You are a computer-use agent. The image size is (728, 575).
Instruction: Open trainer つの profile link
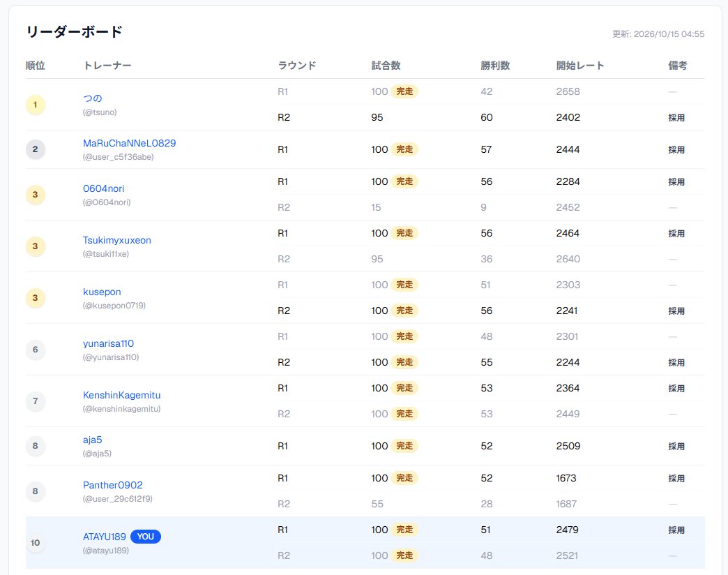[x=92, y=98]
